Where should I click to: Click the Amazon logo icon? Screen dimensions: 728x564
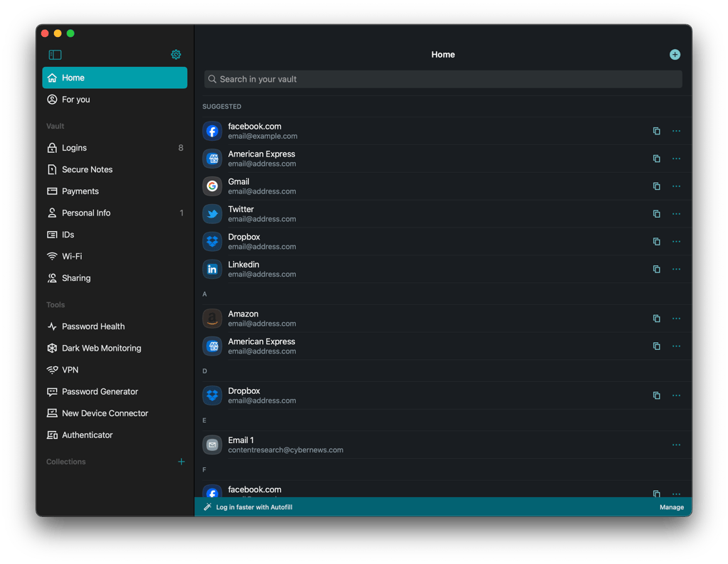click(212, 318)
